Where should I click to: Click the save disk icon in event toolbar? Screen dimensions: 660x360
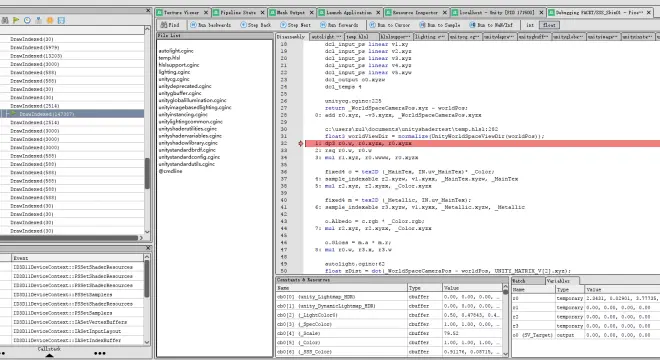coord(61,20)
